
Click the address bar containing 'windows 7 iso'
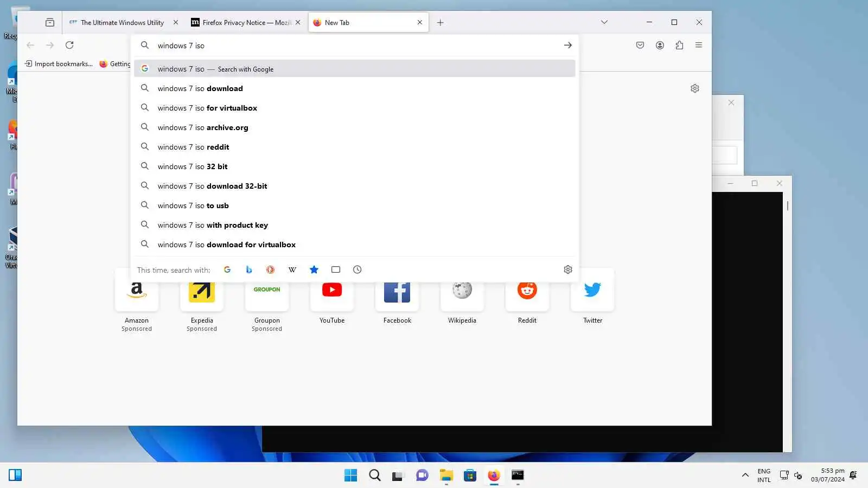(x=355, y=46)
